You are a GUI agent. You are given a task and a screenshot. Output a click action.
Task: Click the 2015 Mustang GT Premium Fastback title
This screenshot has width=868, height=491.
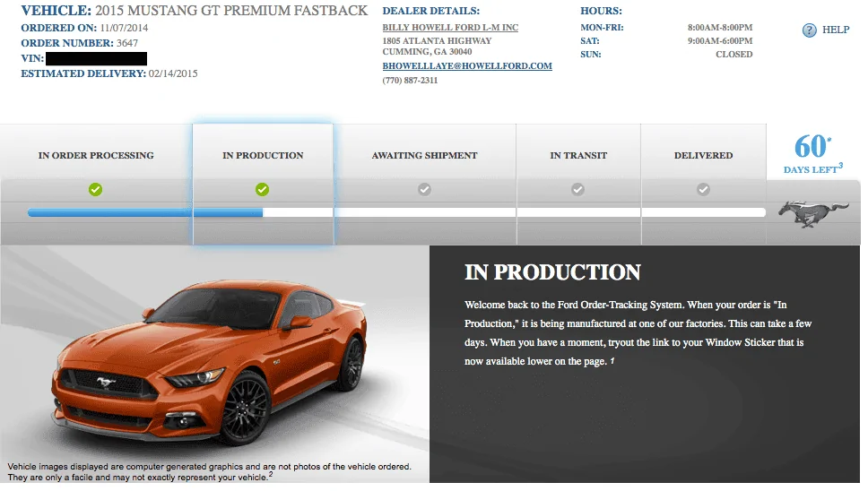click(231, 11)
